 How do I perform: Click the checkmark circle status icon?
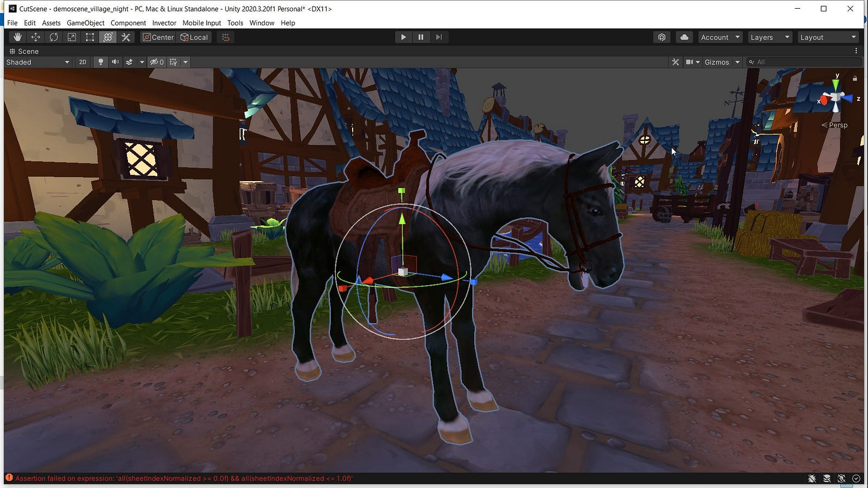[856, 478]
